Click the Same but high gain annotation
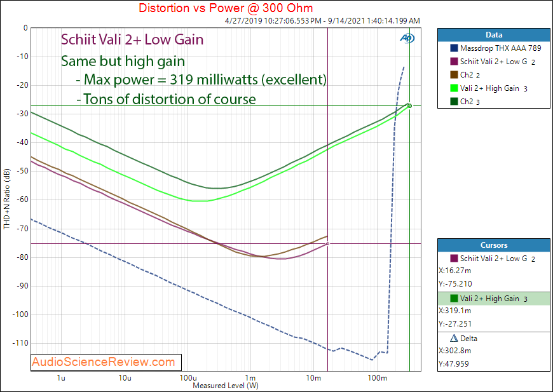 coord(123,62)
